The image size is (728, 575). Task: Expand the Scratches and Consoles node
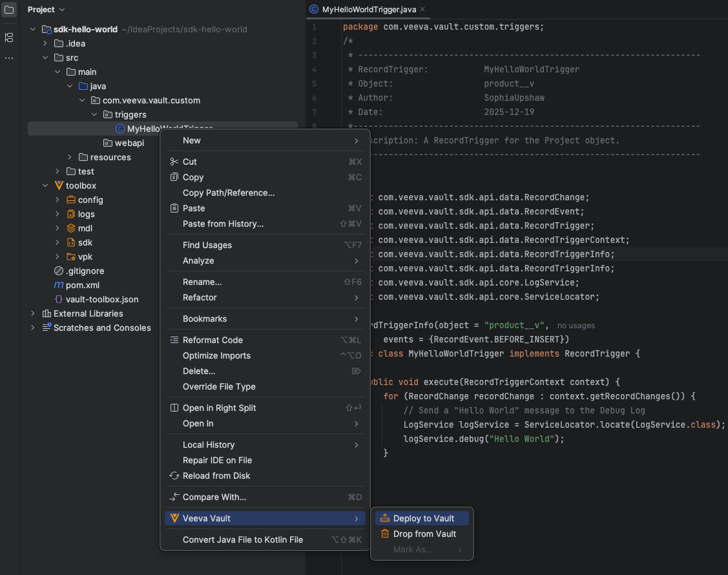coord(32,328)
